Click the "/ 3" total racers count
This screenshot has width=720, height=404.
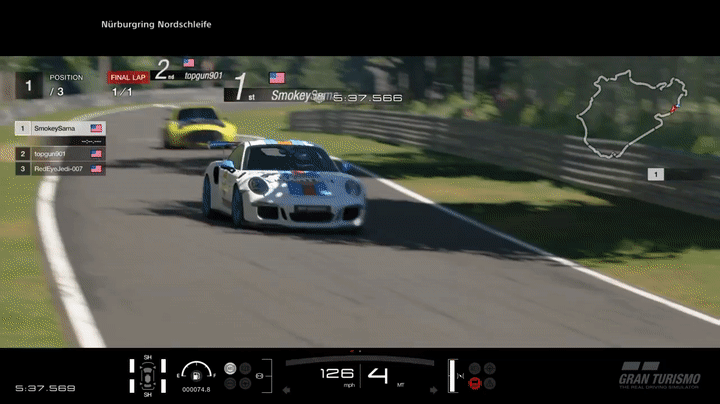[x=56, y=92]
